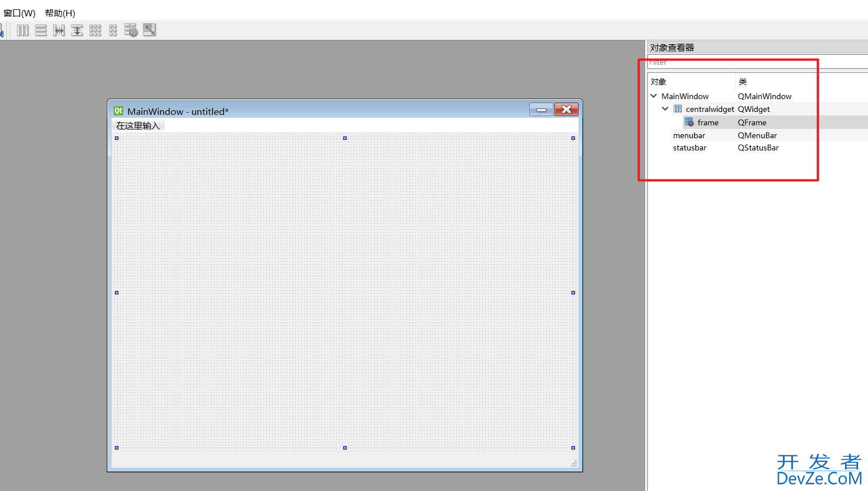868x491 pixels.
Task: Click the QFrame class cell
Action: point(752,122)
